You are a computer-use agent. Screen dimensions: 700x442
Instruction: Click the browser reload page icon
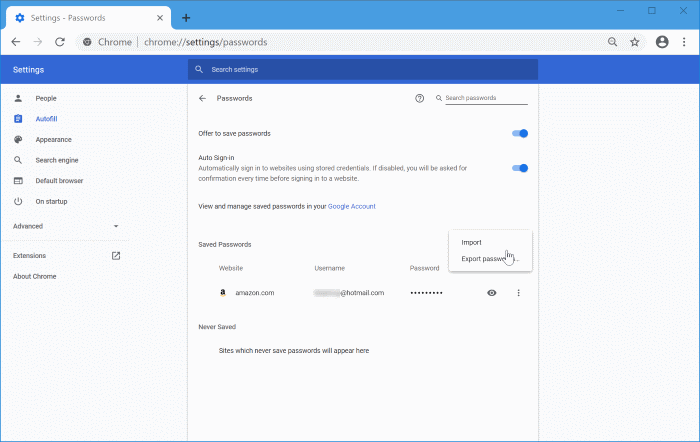[60, 42]
